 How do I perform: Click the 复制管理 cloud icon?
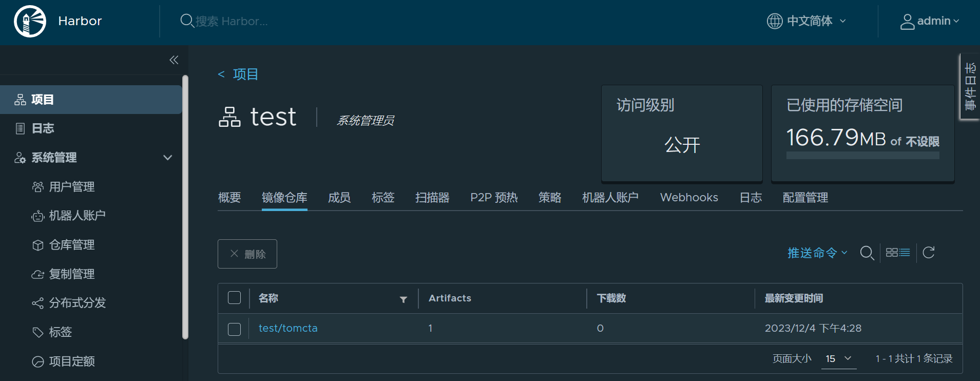pos(38,274)
